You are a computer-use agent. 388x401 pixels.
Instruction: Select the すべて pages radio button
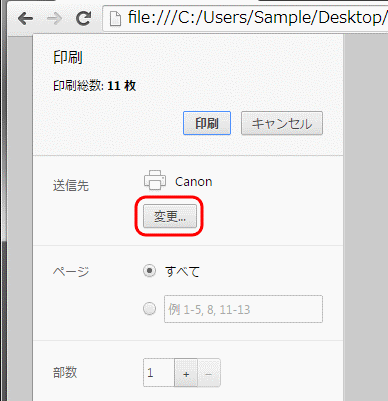coord(149,271)
